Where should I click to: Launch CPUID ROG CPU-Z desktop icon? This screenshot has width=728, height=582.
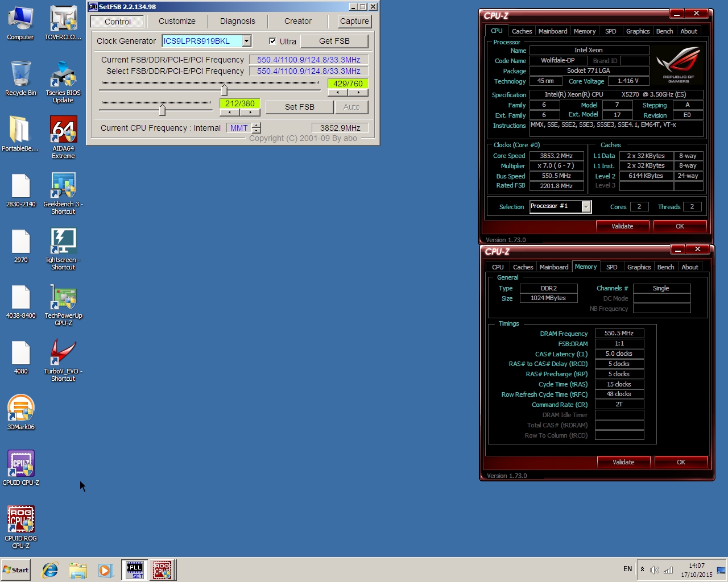point(20,527)
